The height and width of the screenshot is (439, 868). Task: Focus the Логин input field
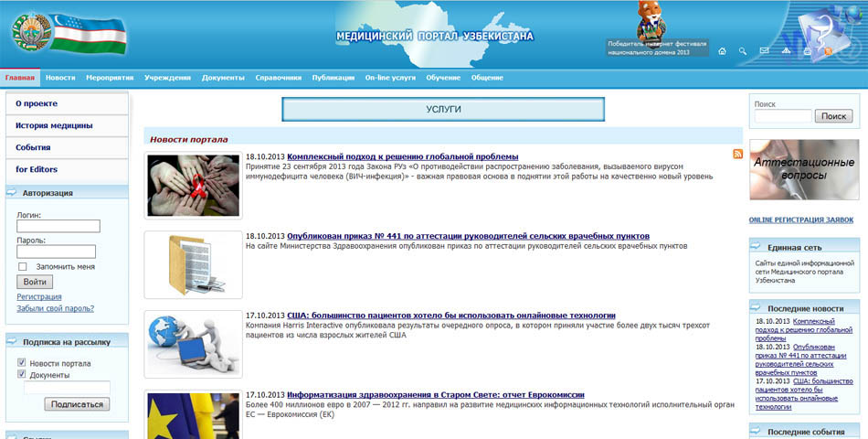coord(58,226)
